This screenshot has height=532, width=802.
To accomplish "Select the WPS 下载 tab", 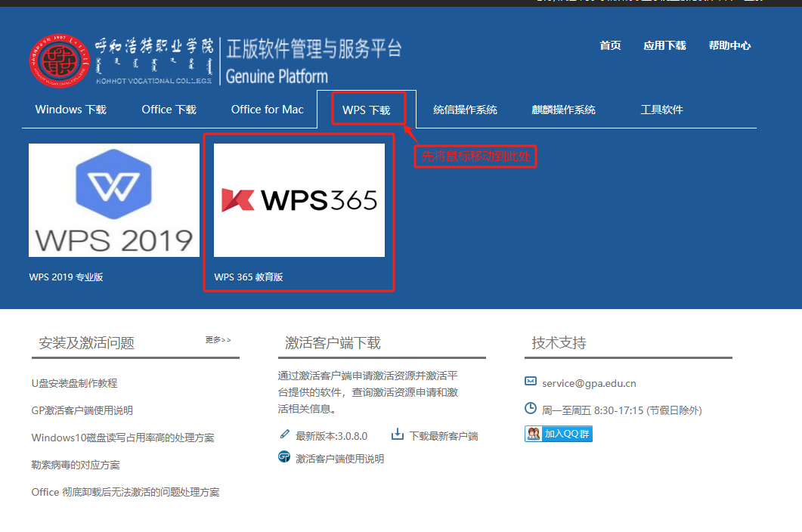I will pos(366,110).
